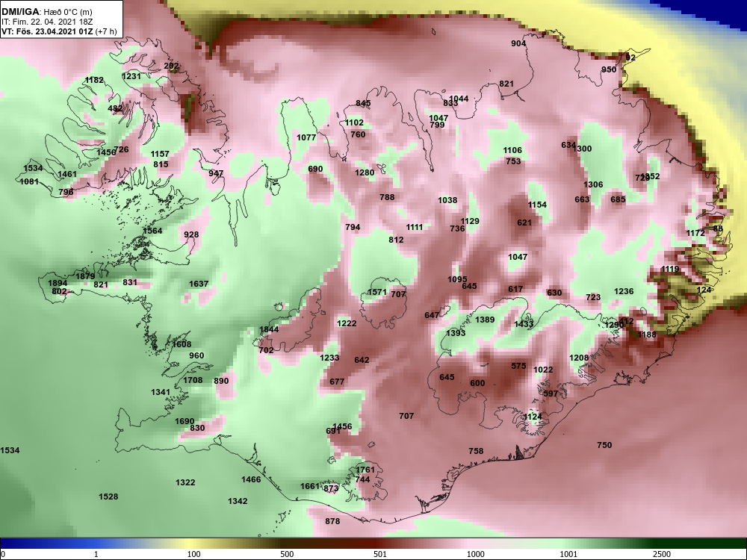Select the 1172 value near the east coast
This screenshot has width=747, height=560.
click(x=695, y=233)
